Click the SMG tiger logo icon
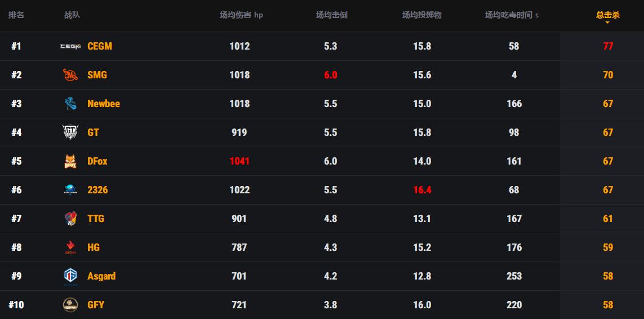Viewport: 644px width, 319px height. 70,75
